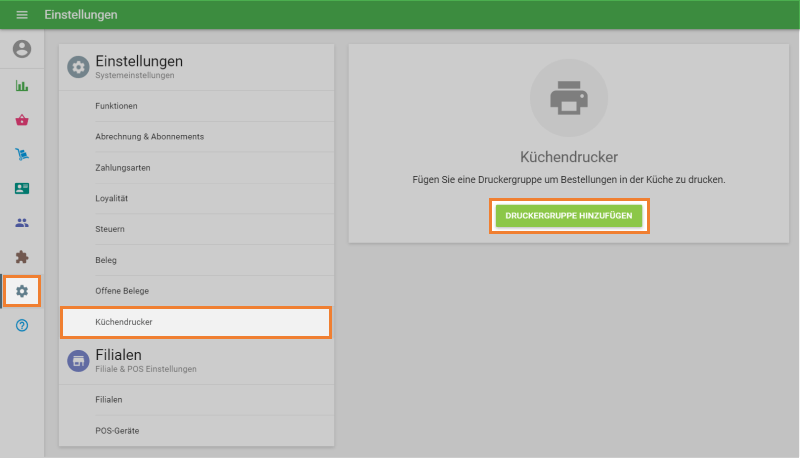Select the Loyalität menu entry
This screenshot has height=458, width=800.
(x=196, y=198)
